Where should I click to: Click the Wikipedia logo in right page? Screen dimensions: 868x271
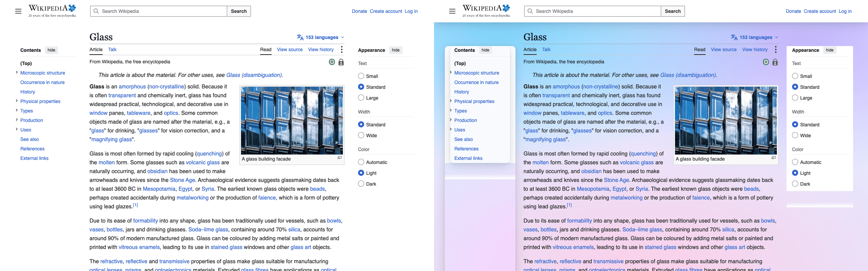point(486,11)
